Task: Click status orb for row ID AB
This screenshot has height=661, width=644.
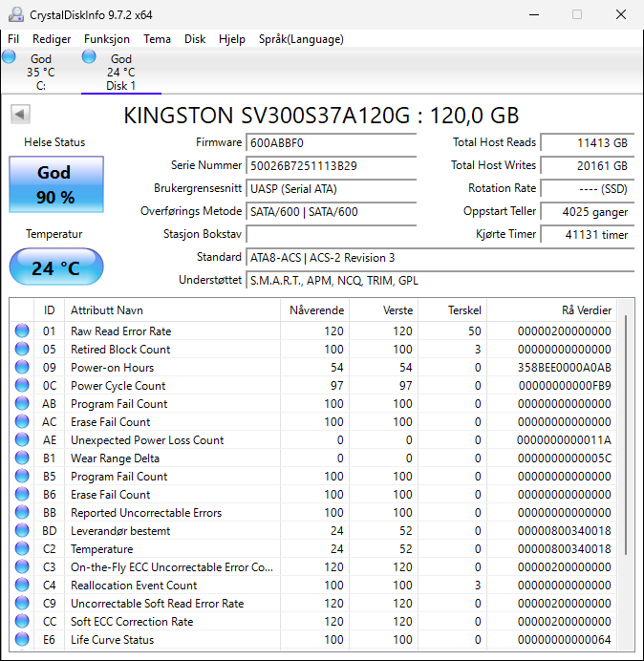Action: click(x=22, y=403)
